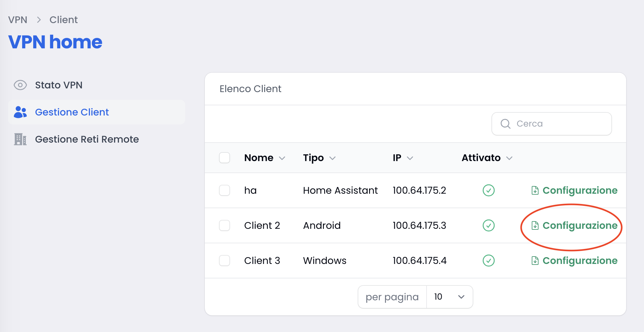644x332 pixels.
Task: Download Configurazione for Client 2
Action: click(x=574, y=225)
